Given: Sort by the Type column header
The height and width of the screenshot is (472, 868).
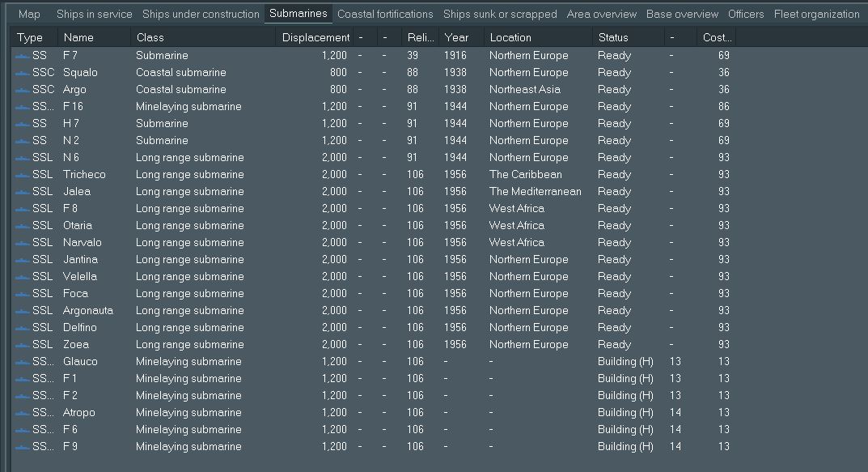Looking at the screenshot, I should tap(34, 37).
